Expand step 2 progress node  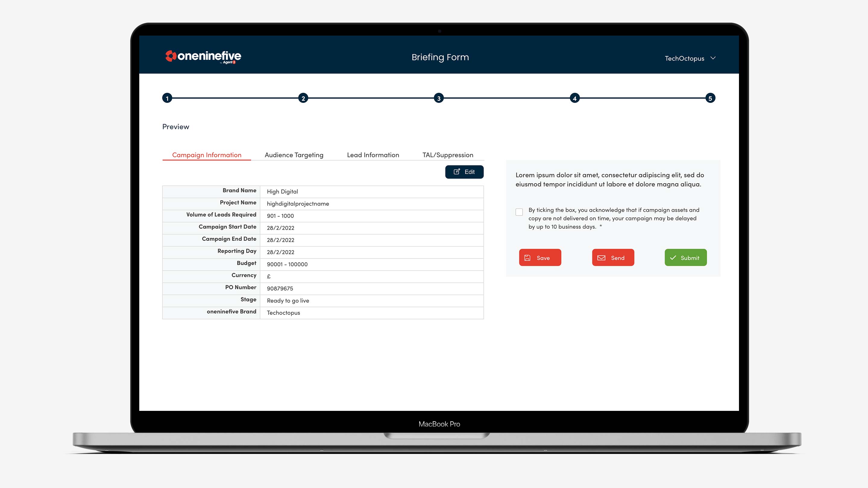[303, 98]
